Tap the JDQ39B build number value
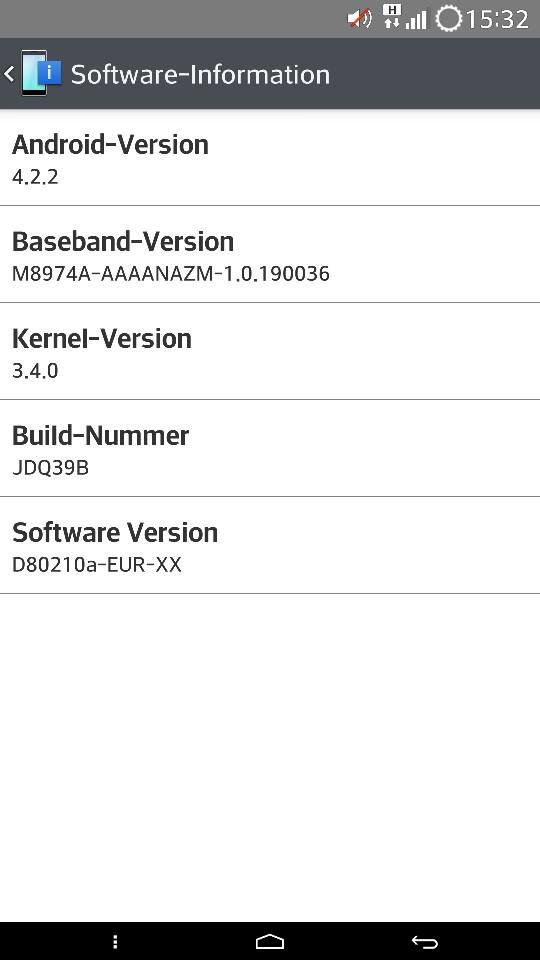The height and width of the screenshot is (960, 540). [x=50, y=468]
